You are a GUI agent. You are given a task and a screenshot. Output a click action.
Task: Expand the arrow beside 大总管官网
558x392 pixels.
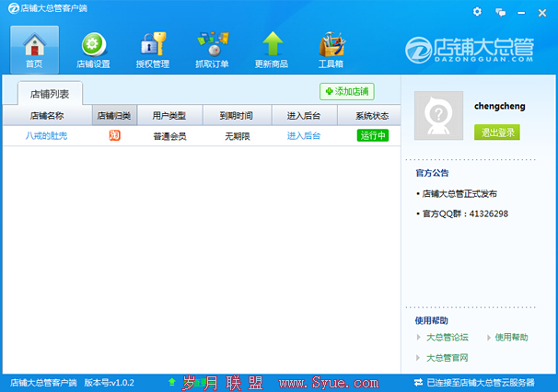pyautogui.click(x=418, y=358)
